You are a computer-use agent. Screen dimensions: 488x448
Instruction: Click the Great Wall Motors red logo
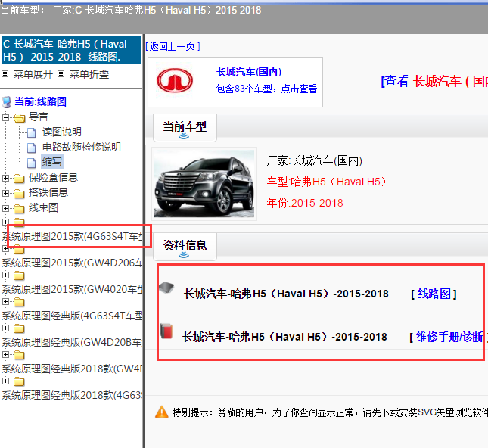(x=175, y=81)
